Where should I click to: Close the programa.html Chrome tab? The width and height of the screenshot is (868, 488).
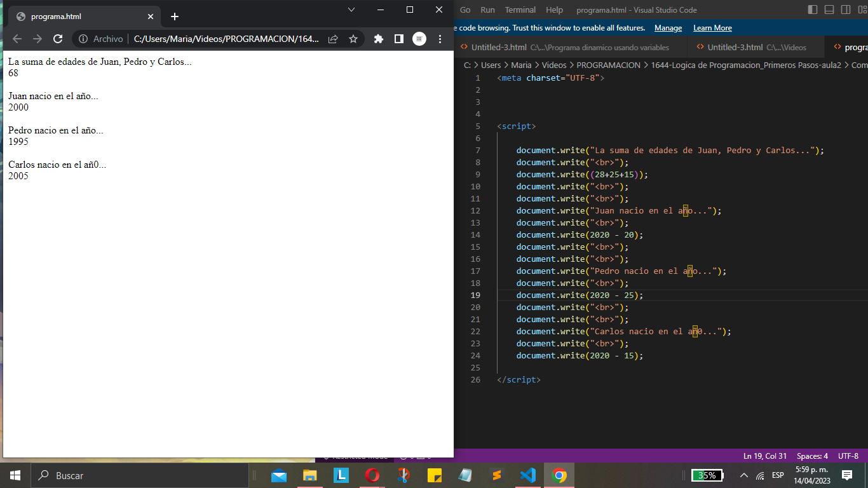pyautogui.click(x=151, y=17)
